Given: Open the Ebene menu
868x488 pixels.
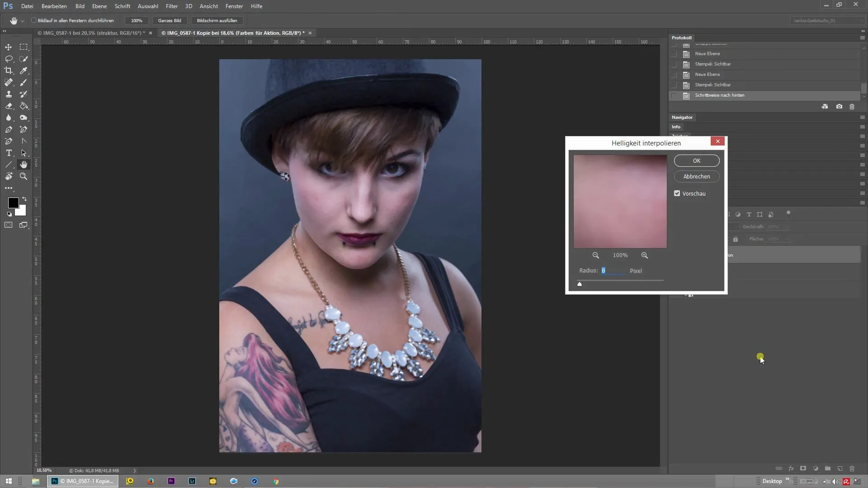Looking at the screenshot, I should (x=99, y=6).
